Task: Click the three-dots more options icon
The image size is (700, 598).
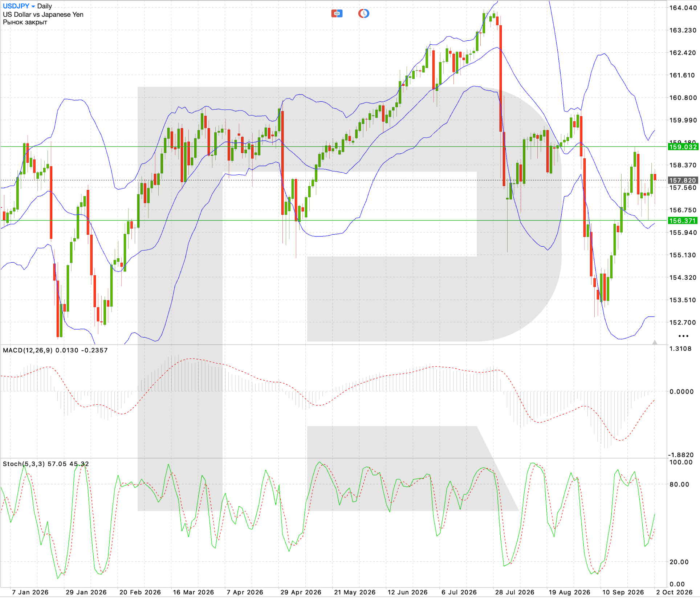Action: 683,336
